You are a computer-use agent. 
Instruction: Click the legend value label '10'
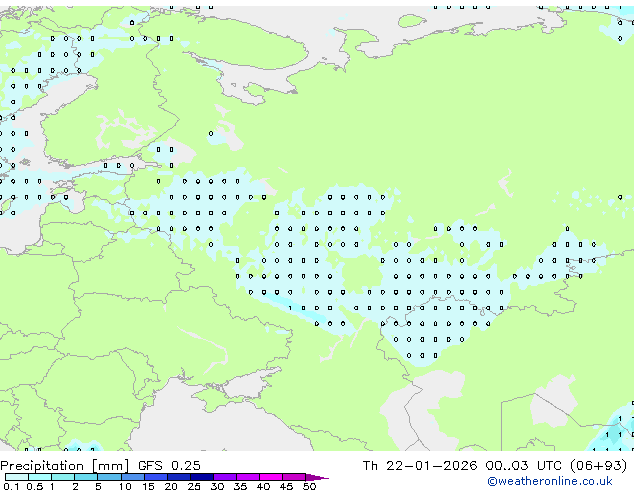tap(125, 486)
